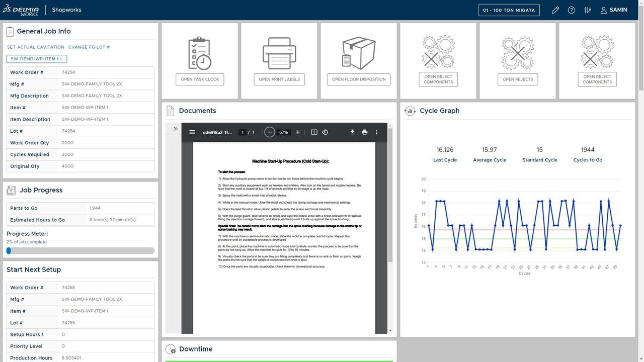
Task: Click the job Progress Meter bar
Action: [80, 250]
